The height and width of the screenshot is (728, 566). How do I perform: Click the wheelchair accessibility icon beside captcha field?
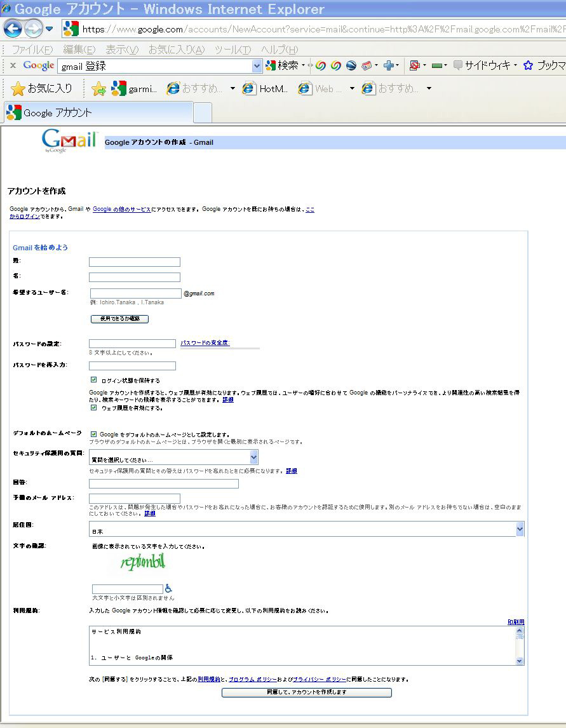(168, 588)
